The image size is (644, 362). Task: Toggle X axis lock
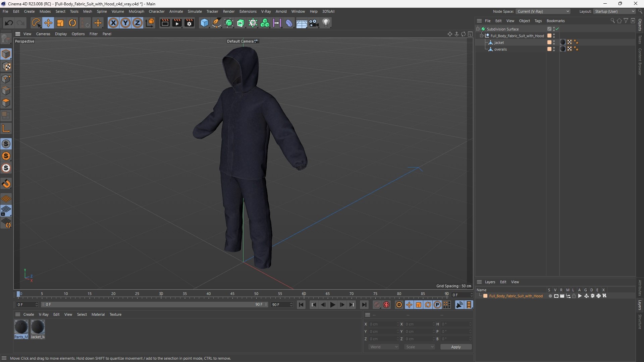(113, 23)
